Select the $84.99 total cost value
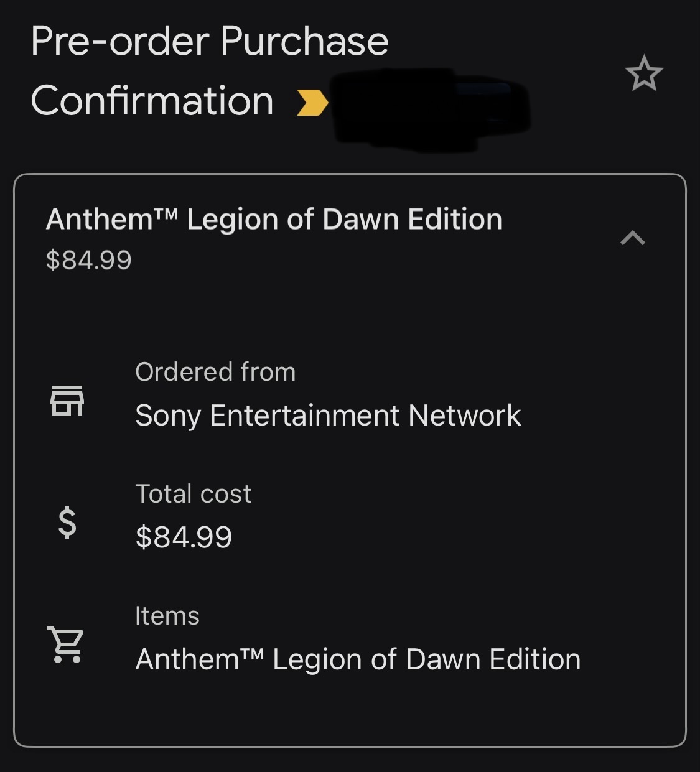This screenshot has width=700, height=772. pyautogui.click(x=184, y=537)
